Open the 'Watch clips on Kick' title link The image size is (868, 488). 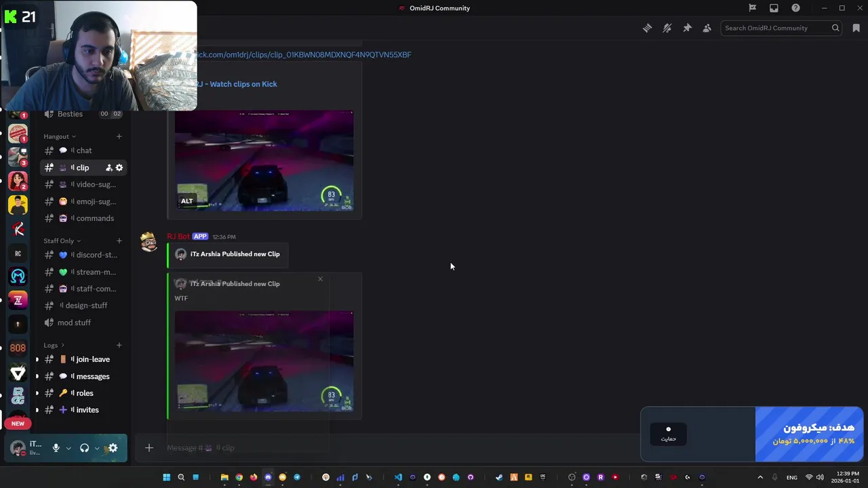(x=236, y=84)
